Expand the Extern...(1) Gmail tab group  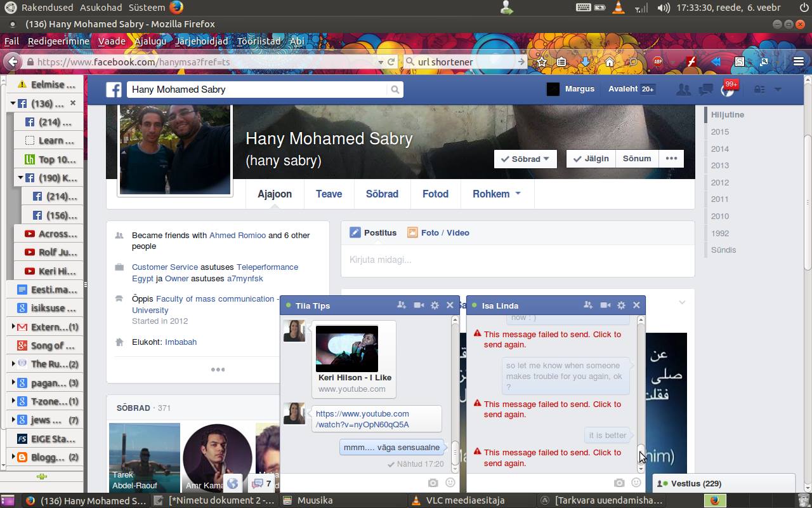click(x=13, y=327)
